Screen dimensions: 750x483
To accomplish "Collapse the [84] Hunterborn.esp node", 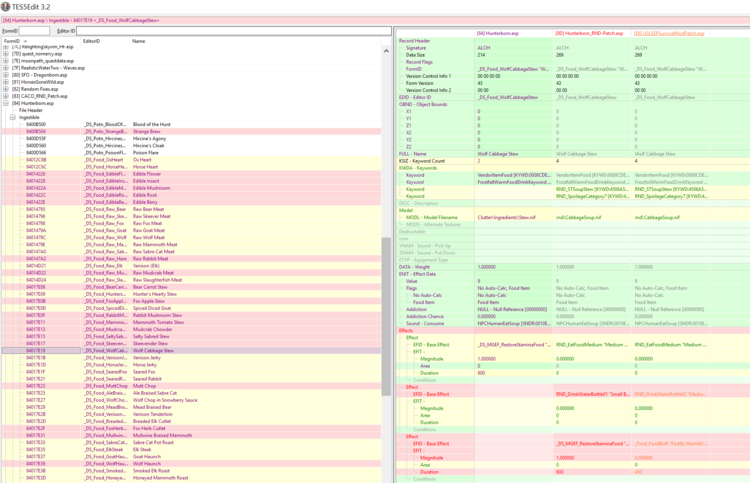I will tap(6, 103).
